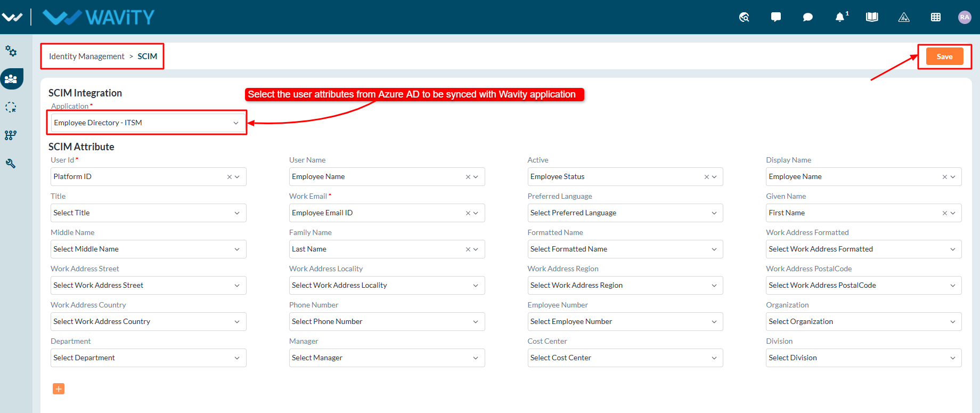Expand the Select Work Address Region dropdown
Screen dimensions: 980x413
tap(625, 286)
